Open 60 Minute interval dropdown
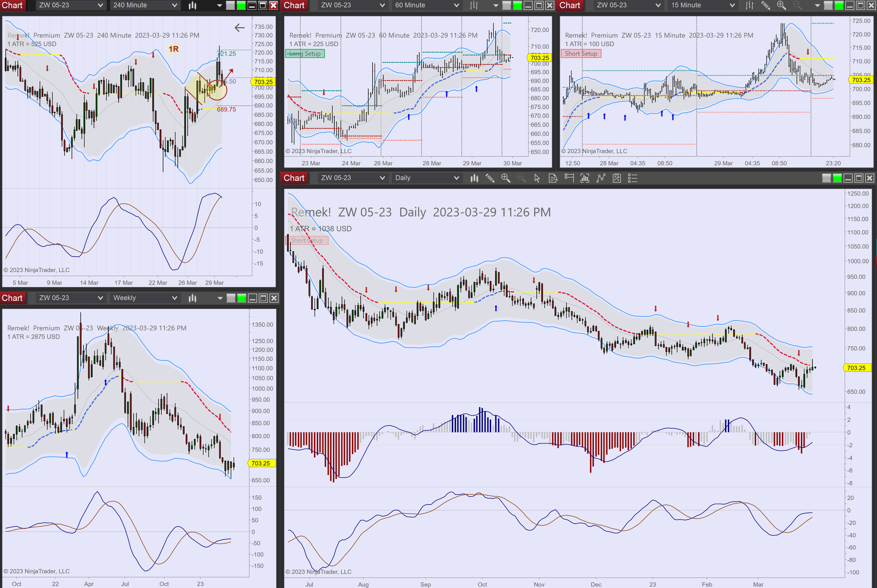The width and height of the screenshot is (877, 588). coord(427,5)
